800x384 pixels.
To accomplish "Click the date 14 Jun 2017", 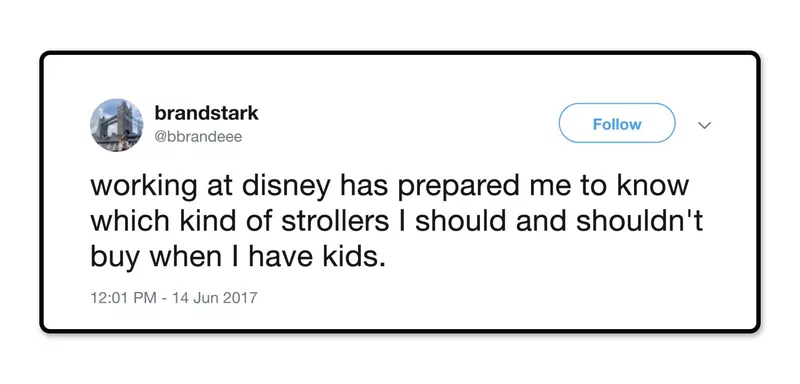I will point(214,297).
